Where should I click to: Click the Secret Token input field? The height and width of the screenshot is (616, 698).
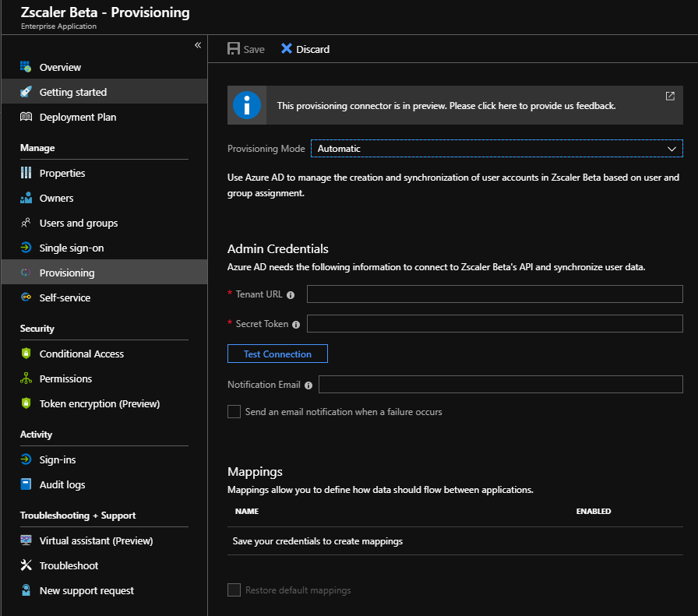495,323
